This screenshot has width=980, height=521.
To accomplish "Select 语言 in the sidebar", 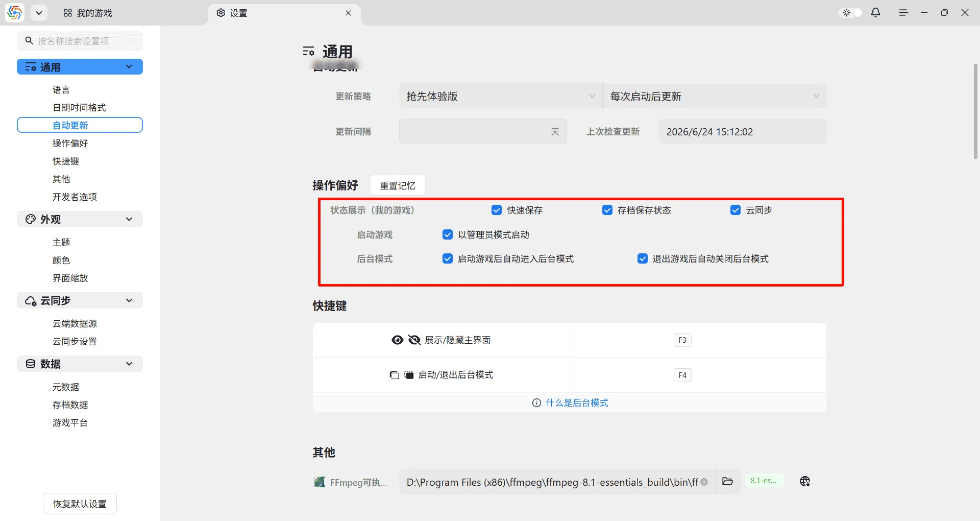I will pos(61,90).
